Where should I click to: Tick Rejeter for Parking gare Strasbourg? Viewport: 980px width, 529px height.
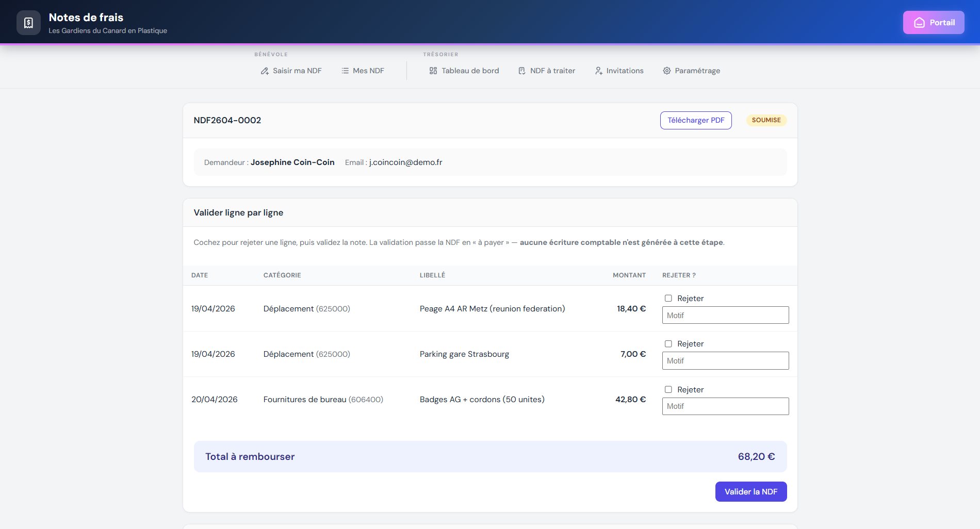668,344
